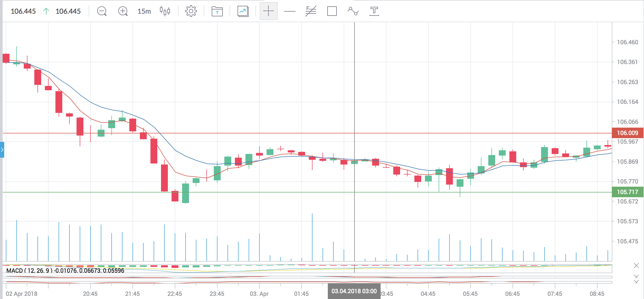Open the chart templates folder icon
The image size is (644, 299).
point(217,11)
